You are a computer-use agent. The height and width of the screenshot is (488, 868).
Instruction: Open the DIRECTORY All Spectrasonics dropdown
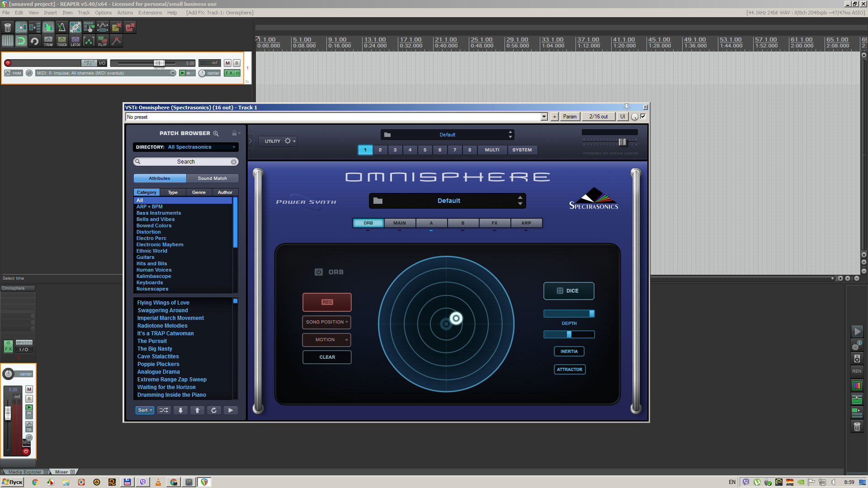point(186,147)
